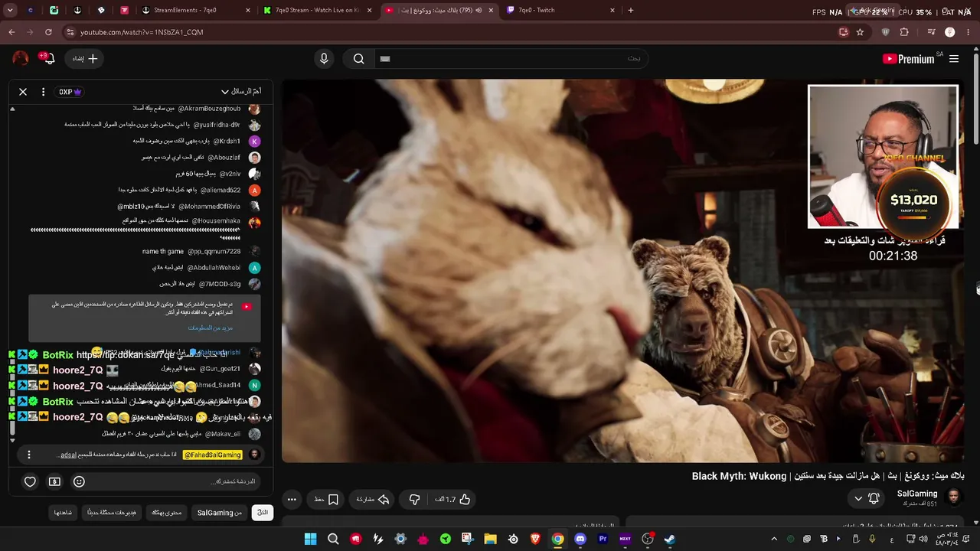Open the Windows Start menu
Viewport: 980px width, 551px height.
point(310,539)
